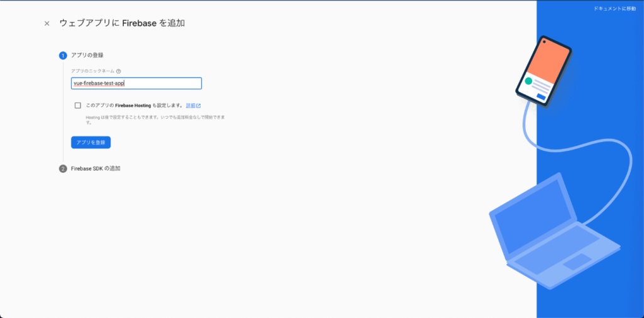This screenshot has width=644, height=318.
Task: Click the アプリのニックネーム label
Action: pos(93,71)
